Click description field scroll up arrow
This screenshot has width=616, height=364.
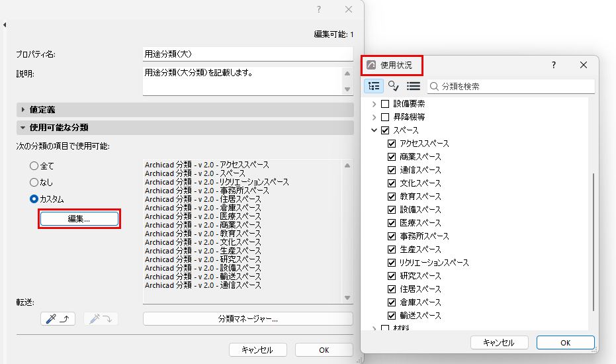pyautogui.click(x=347, y=73)
